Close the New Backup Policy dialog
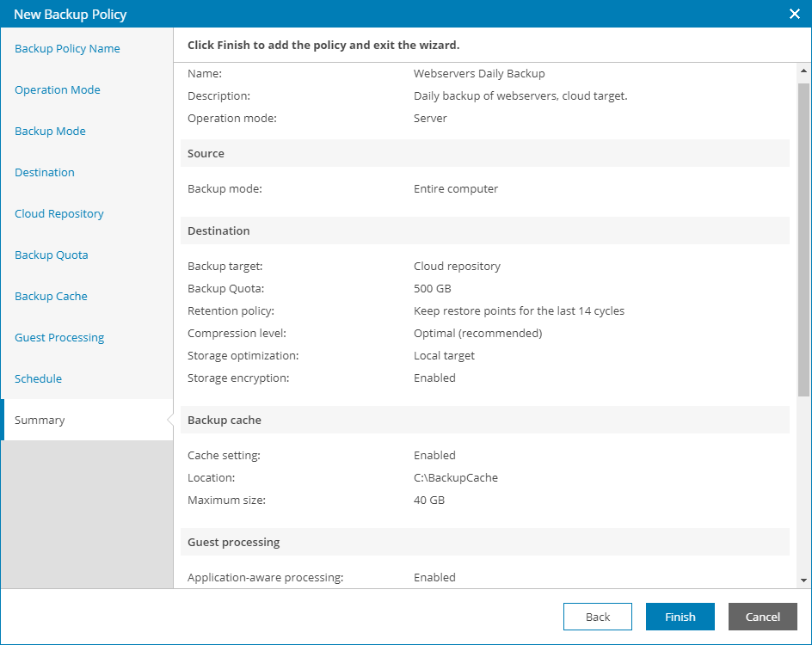The width and height of the screenshot is (812, 645). coord(794,13)
